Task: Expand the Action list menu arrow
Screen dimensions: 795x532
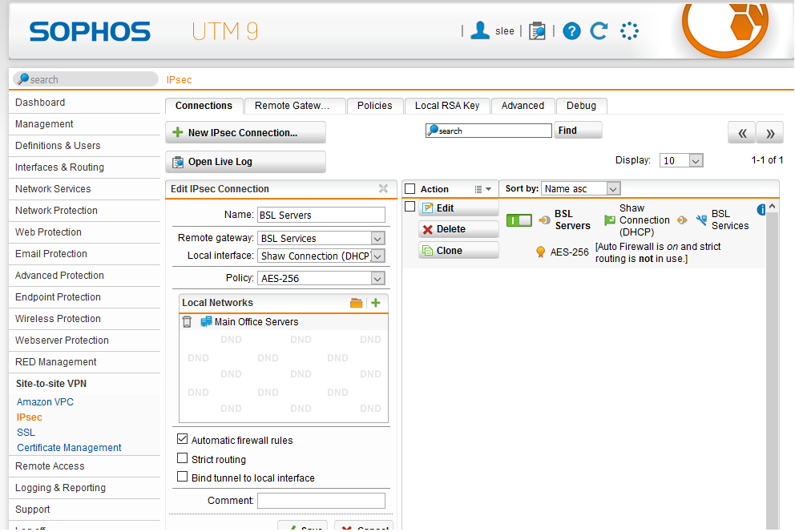Action: tap(483, 189)
